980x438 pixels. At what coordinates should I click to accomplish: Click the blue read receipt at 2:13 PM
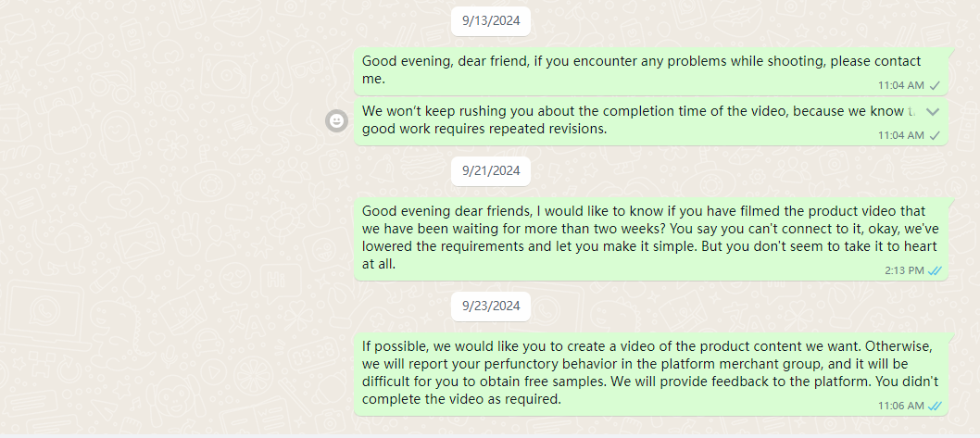pos(935,270)
